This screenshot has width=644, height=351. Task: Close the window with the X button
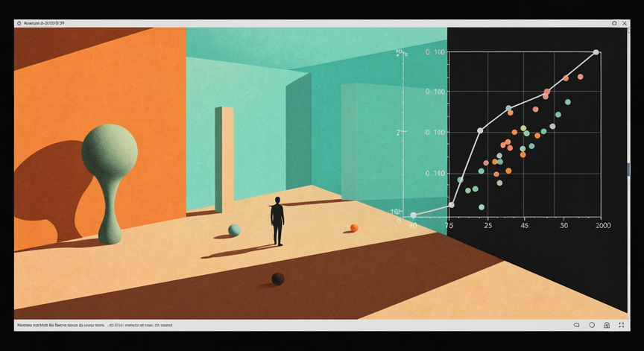click(625, 23)
